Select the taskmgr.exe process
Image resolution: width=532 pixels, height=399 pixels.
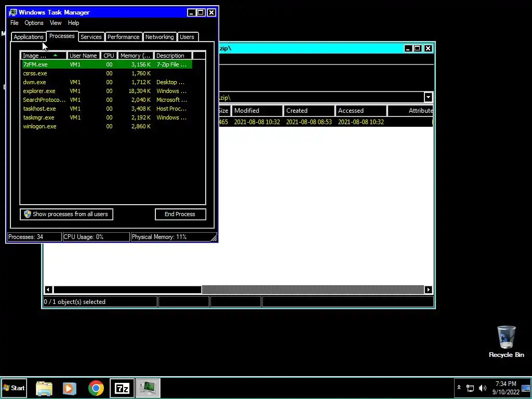(107, 117)
